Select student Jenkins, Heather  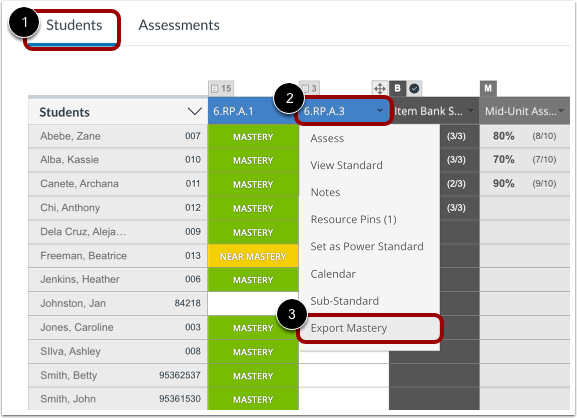point(80,279)
